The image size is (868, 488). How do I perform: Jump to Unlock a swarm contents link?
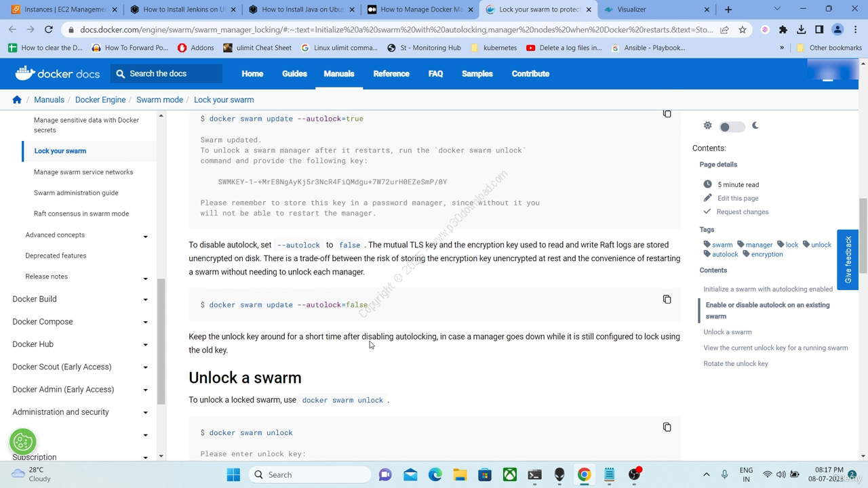728,332
